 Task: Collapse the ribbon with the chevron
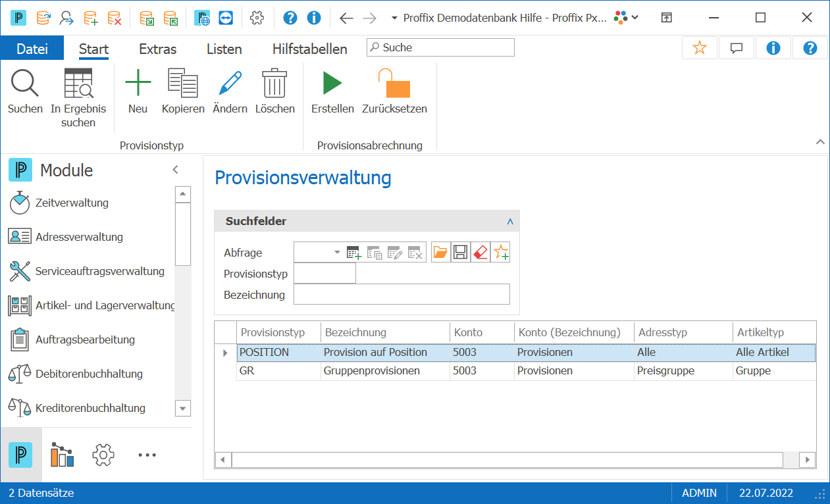click(x=820, y=141)
